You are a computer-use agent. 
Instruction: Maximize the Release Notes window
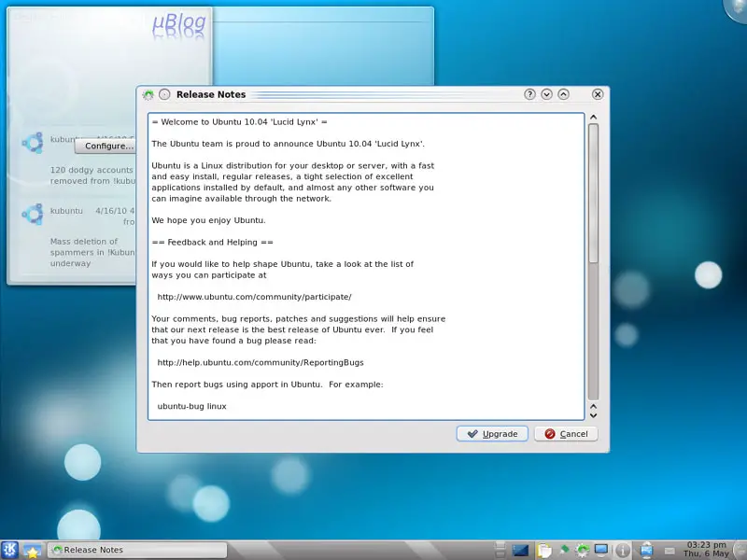tap(563, 94)
